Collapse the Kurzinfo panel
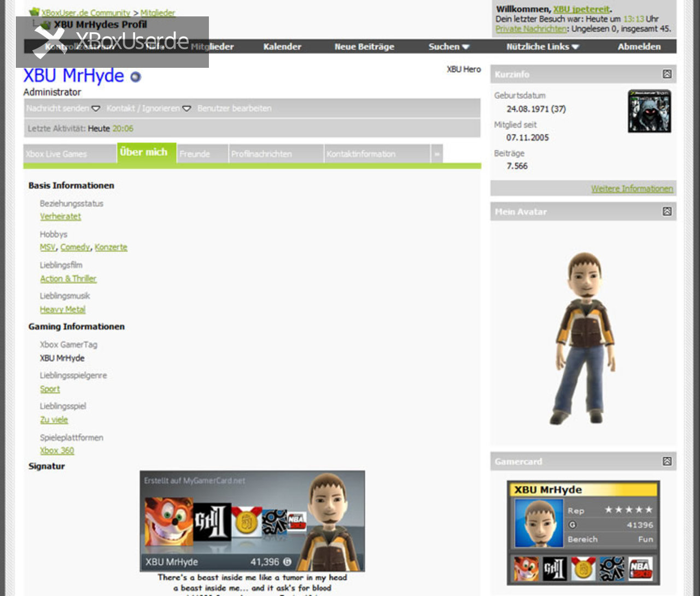The width and height of the screenshot is (700, 596). (x=667, y=74)
